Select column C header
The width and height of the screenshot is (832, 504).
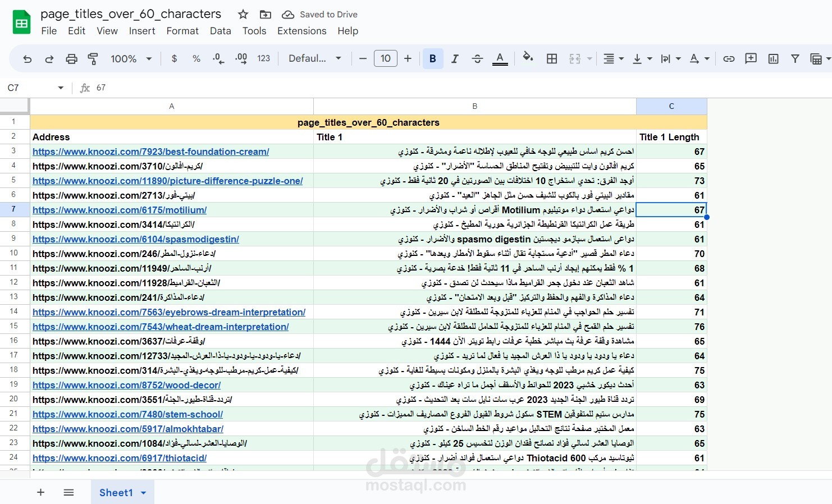pos(671,106)
